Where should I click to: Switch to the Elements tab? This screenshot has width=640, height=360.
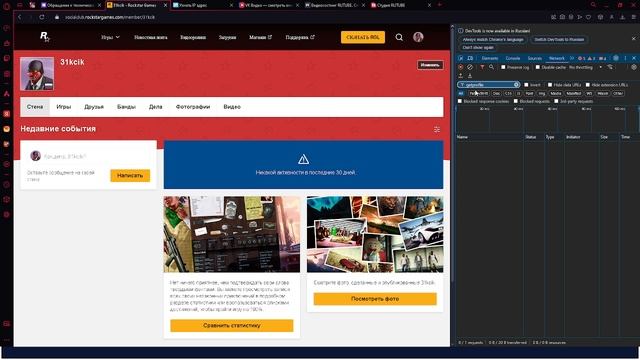click(x=490, y=58)
